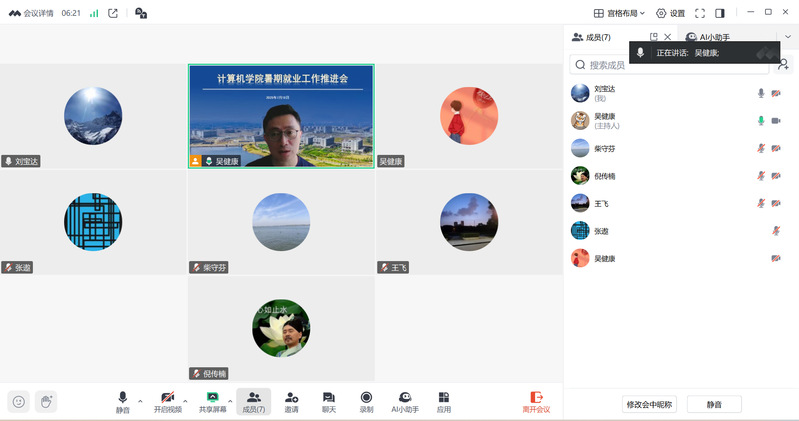Open the 共享屏幕 share screen tool
This screenshot has width=799, height=421.
coord(212,398)
